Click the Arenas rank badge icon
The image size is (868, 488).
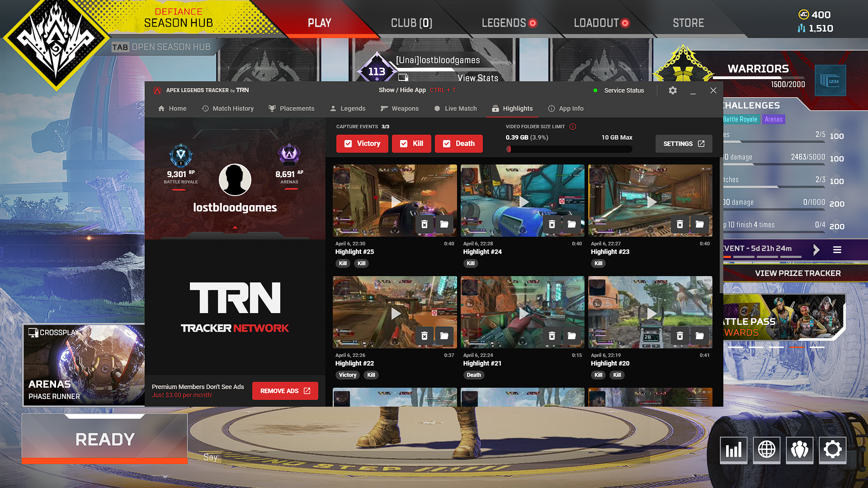click(289, 155)
